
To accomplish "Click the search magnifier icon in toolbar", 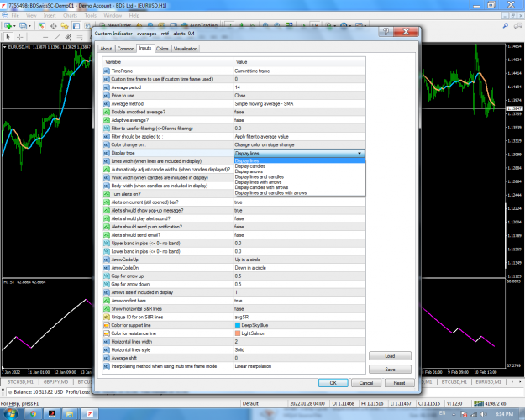I will pos(506,26).
